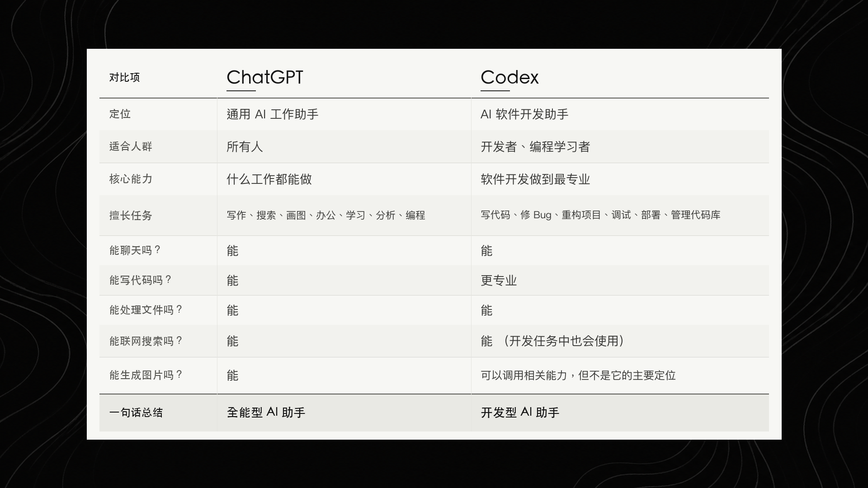Viewport: 868px width, 488px height.
Task: Click the 定位 row label
Action: coord(120,114)
